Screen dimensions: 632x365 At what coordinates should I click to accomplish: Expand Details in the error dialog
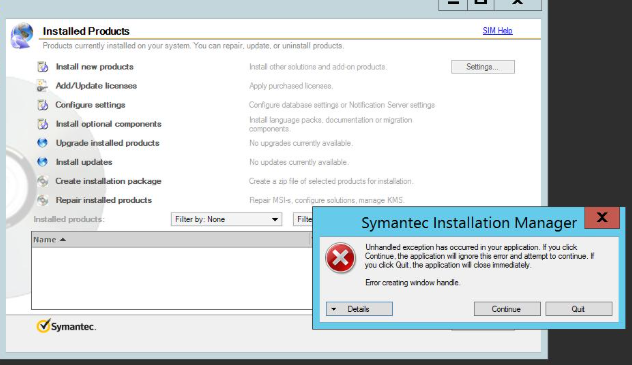(x=359, y=309)
